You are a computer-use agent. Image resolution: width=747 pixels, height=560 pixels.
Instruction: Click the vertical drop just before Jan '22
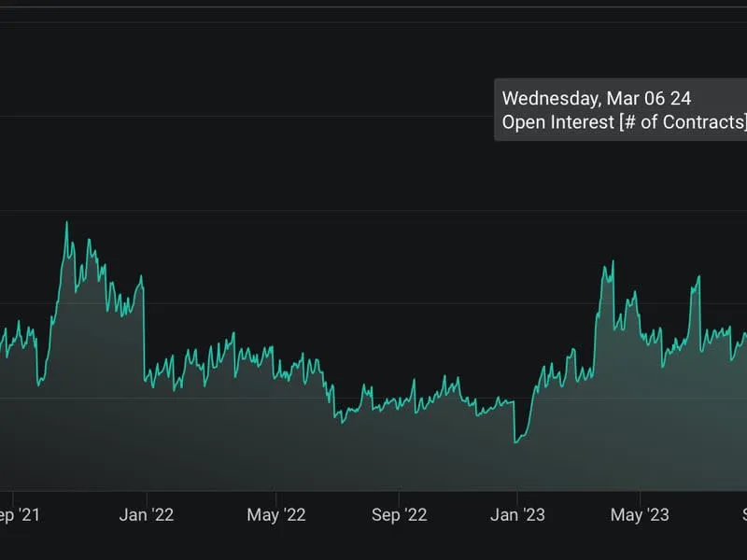point(144,327)
